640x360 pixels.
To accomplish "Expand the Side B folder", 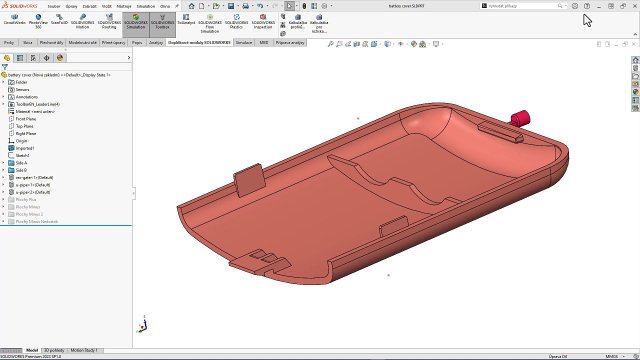I will (x=3, y=170).
